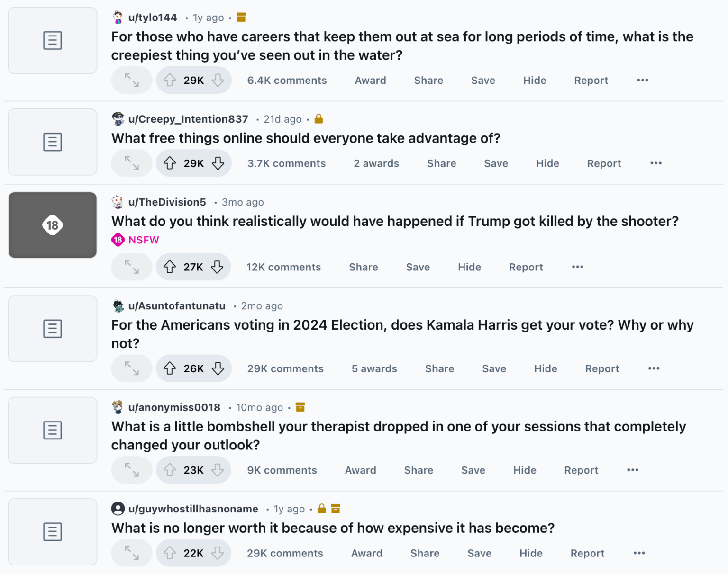Hide the free things online post
Image resolution: width=728 pixels, height=574 pixels.
coord(547,163)
